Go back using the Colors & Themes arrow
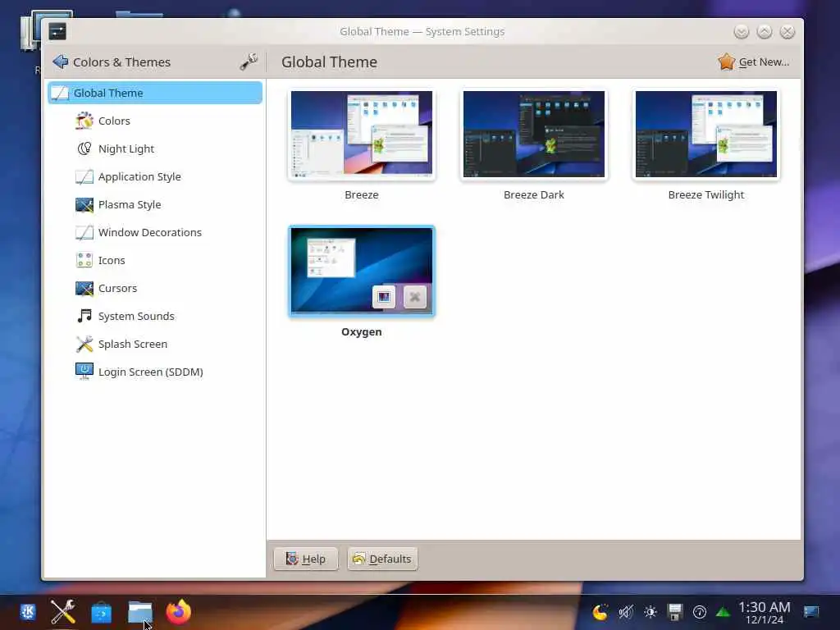The height and width of the screenshot is (630, 840). click(x=60, y=62)
